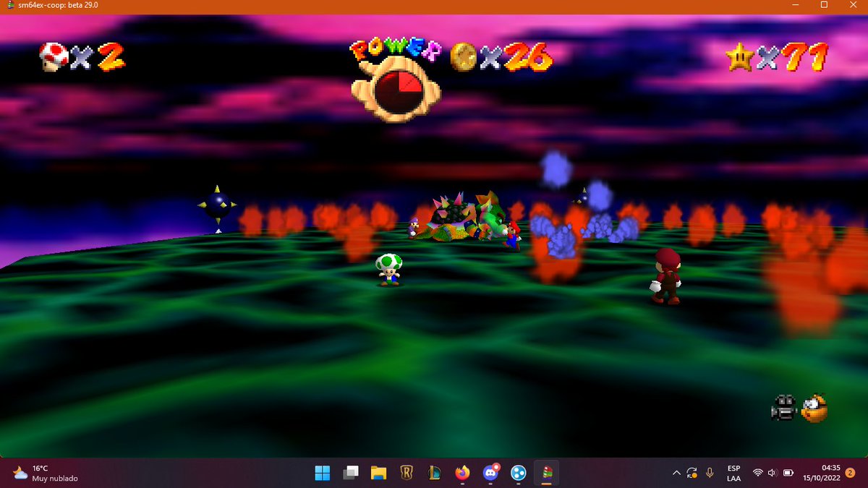Open File Explorer from the taskbar

pos(379,474)
